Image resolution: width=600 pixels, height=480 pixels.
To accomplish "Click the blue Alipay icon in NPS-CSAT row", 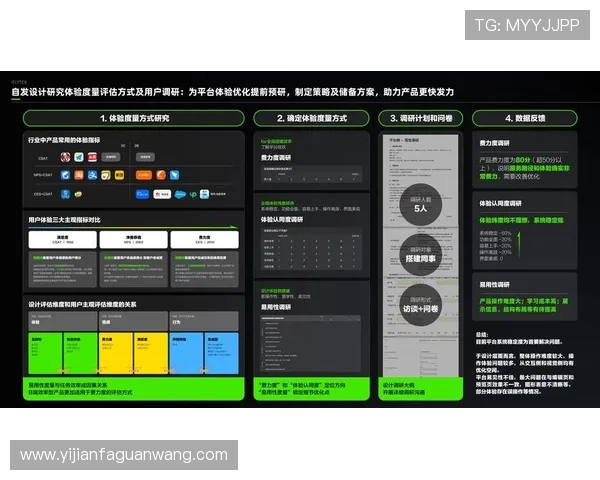I will (92, 175).
